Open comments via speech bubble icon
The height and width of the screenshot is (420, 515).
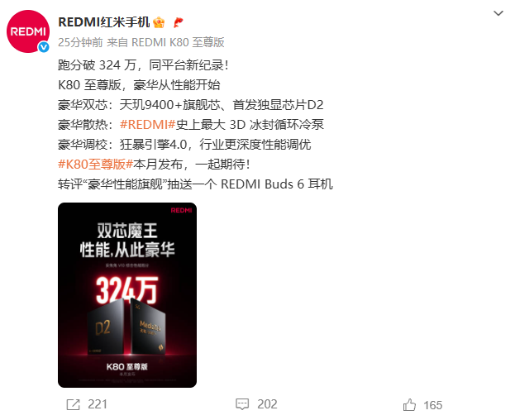click(242, 404)
